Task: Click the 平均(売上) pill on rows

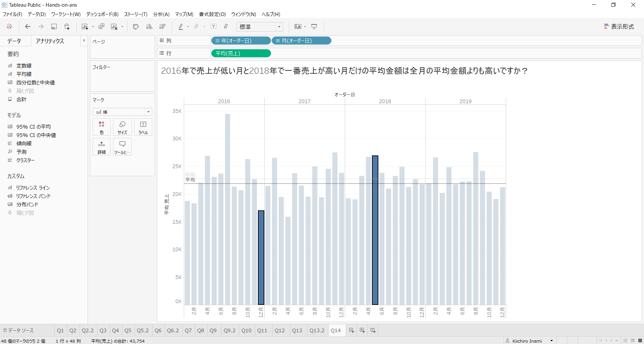Action: click(x=241, y=54)
